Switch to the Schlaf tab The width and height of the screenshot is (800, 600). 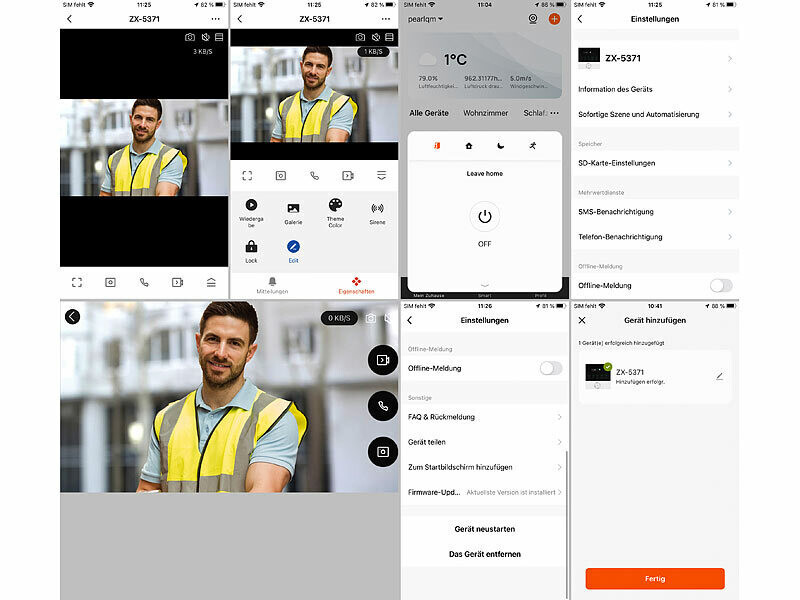click(535, 113)
